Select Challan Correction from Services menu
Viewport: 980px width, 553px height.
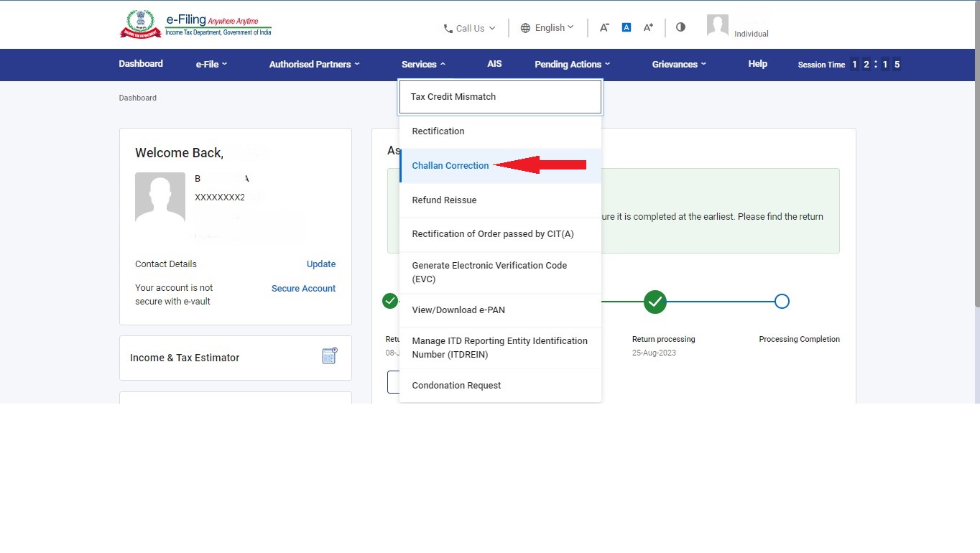(450, 166)
